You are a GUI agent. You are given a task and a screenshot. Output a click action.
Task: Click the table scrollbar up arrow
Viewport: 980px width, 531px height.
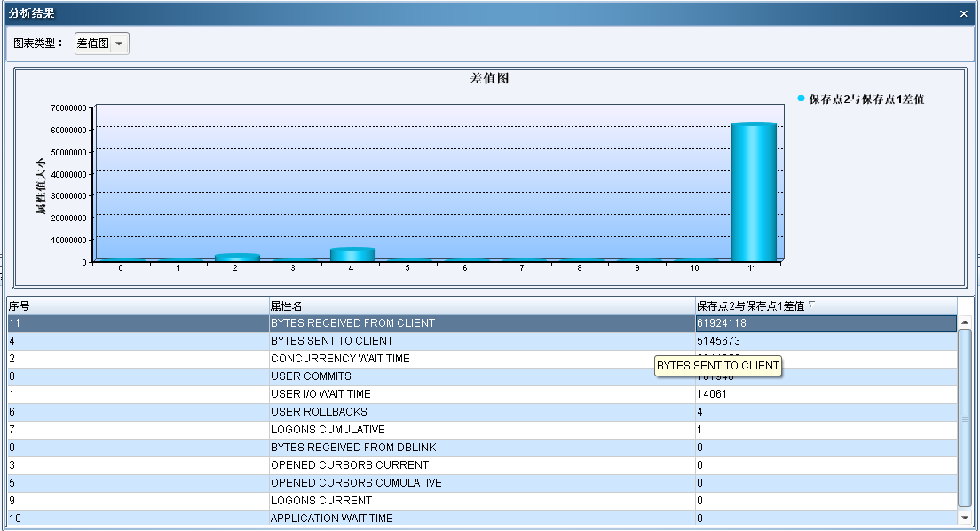point(965,323)
